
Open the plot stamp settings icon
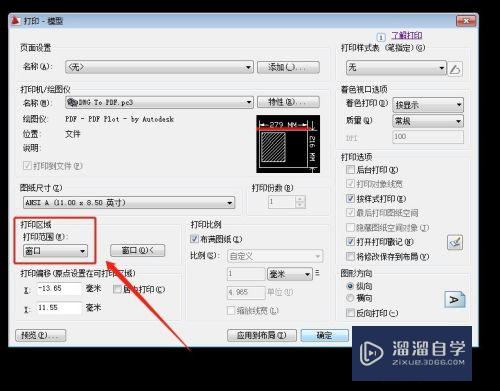point(455,242)
